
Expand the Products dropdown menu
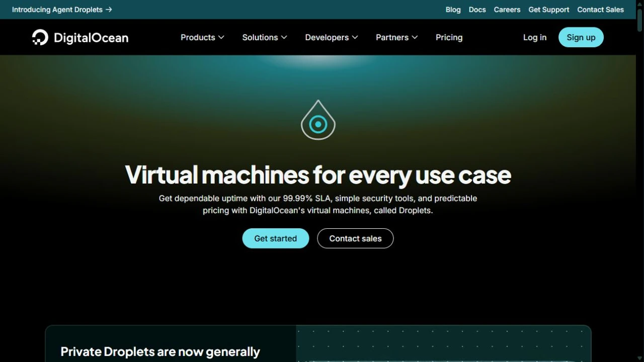coord(202,37)
